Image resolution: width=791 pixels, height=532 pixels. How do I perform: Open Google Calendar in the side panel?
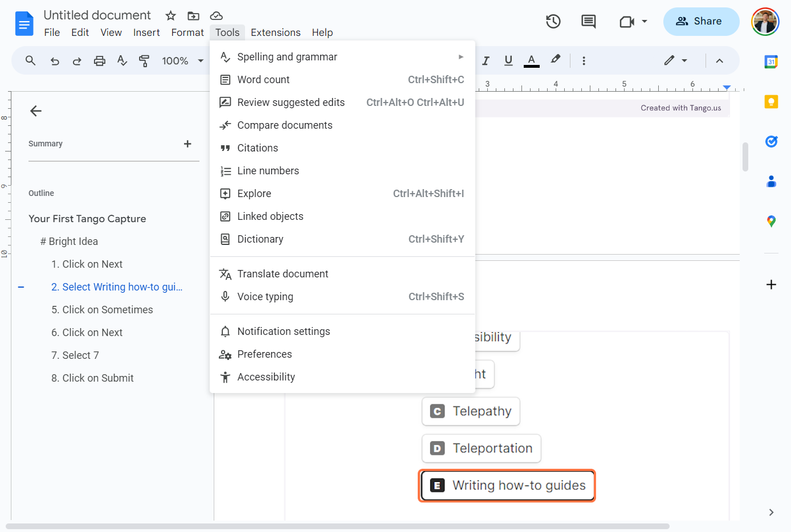pyautogui.click(x=771, y=62)
